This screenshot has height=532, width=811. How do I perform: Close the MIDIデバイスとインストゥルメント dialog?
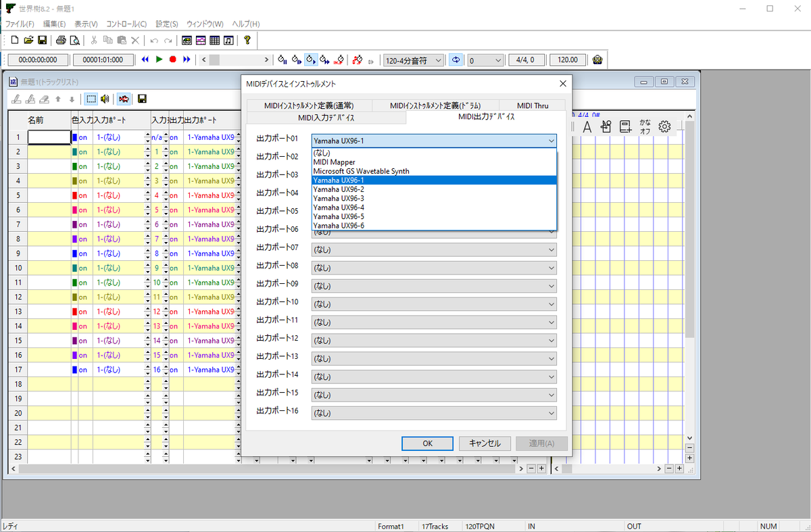pos(562,84)
